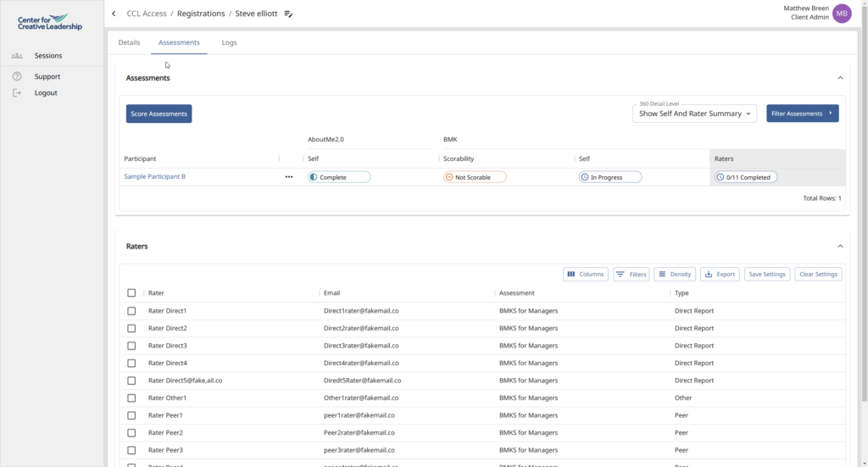Sort by the Assessment column header
This screenshot has height=467, width=868.
516,292
